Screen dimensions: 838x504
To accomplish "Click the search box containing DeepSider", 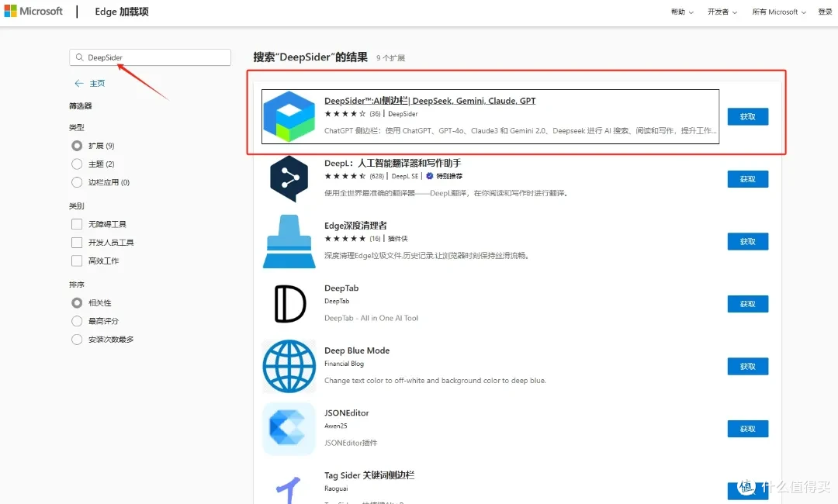I will (151, 57).
